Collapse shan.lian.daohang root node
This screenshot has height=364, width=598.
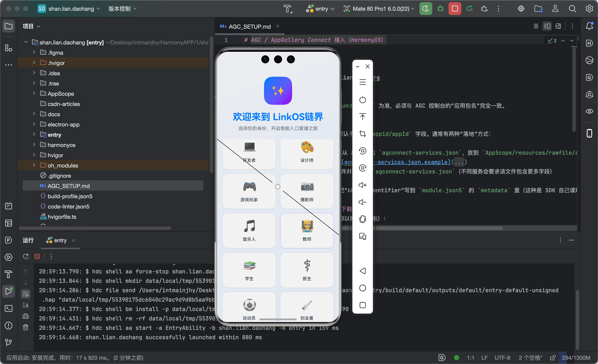26,42
